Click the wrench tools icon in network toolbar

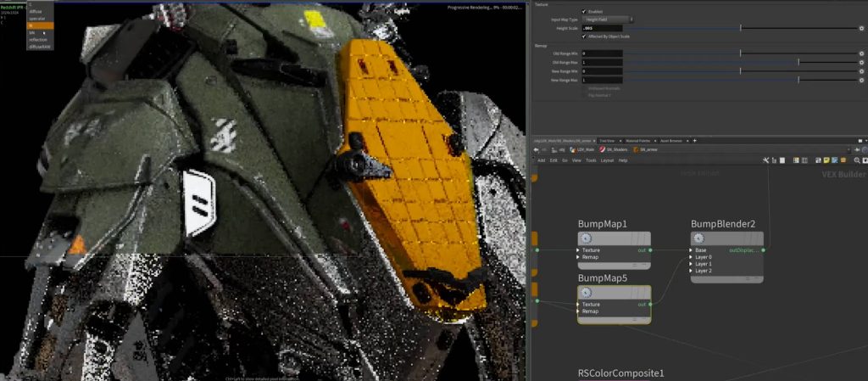[765, 160]
